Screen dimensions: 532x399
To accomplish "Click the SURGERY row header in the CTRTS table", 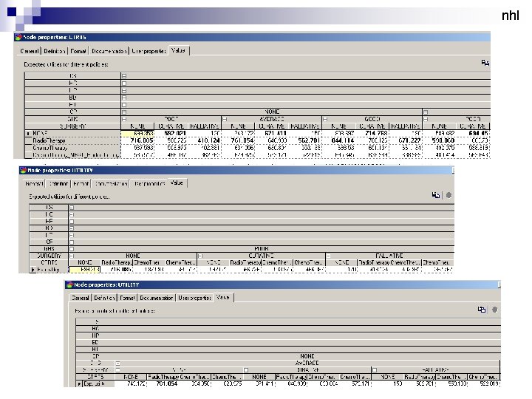I will (73, 126).
